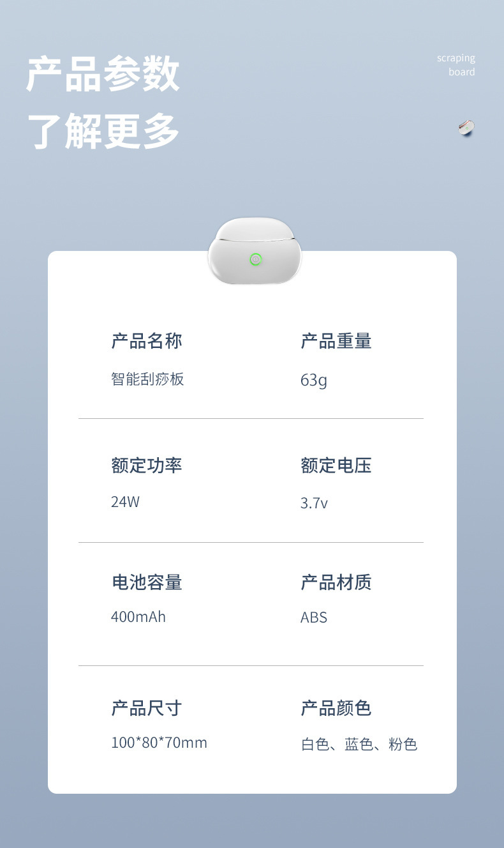
Task: Click the 产品重量 label
Action: click(x=336, y=341)
